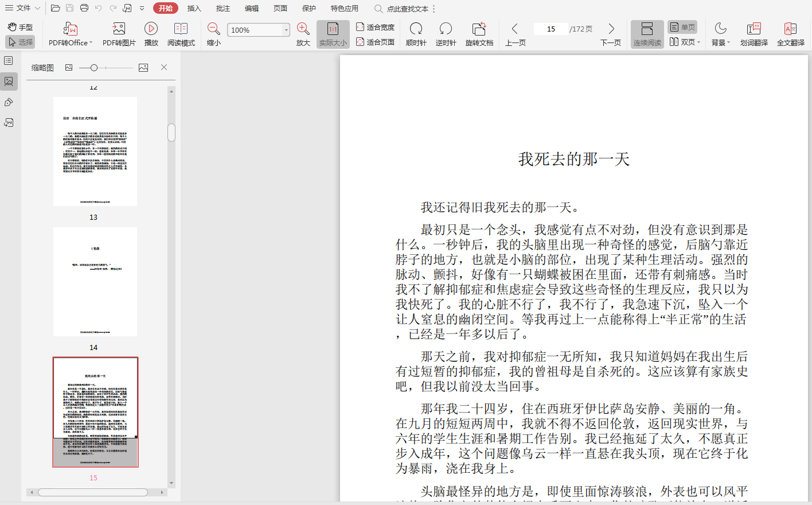Click the save disk icon

[x=70, y=8]
